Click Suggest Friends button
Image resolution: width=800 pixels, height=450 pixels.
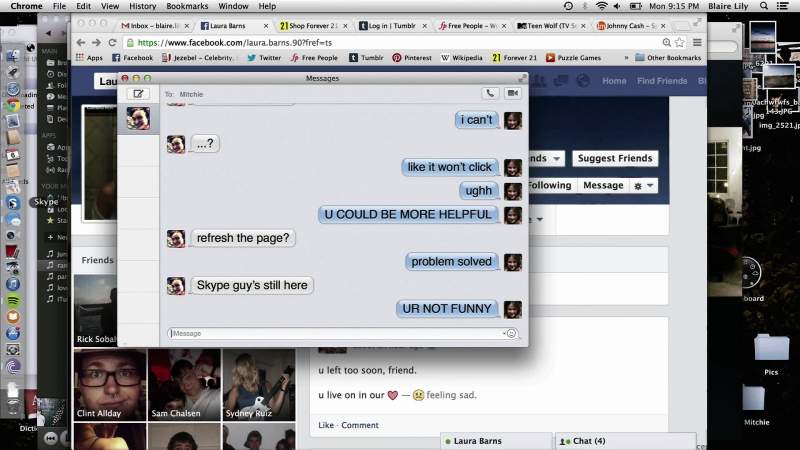click(x=615, y=158)
